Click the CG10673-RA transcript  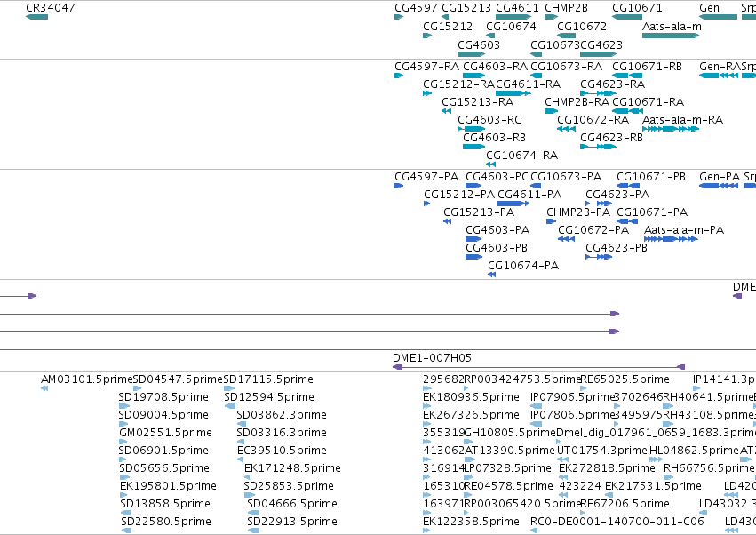(537, 76)
